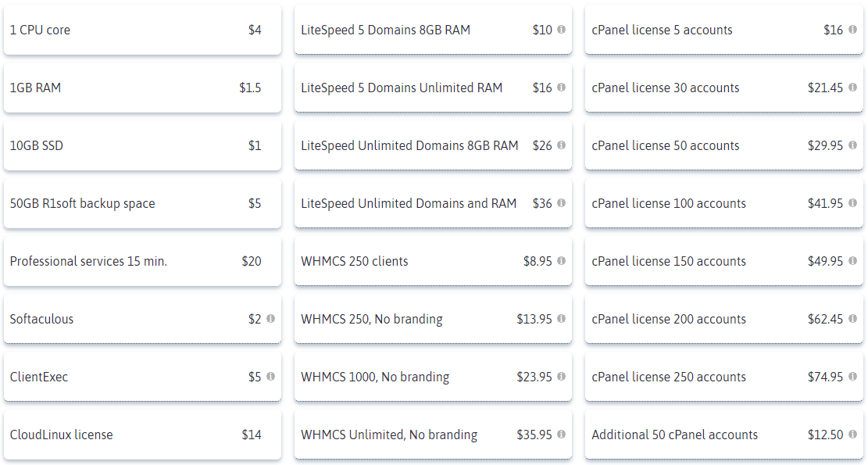This screenshot has width=868, height=465.
Task: Show info for LiteSpeed Unlimited Domains and RAM
Action: tap(561, 203)
